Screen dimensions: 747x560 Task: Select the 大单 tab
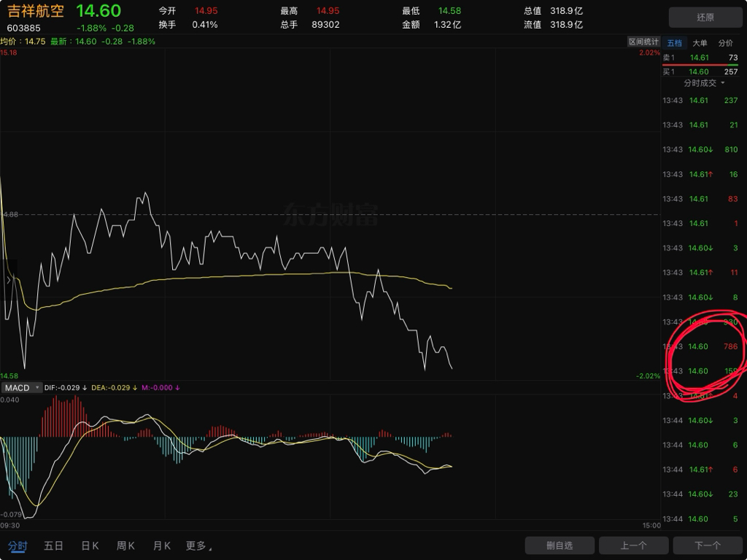700,43
